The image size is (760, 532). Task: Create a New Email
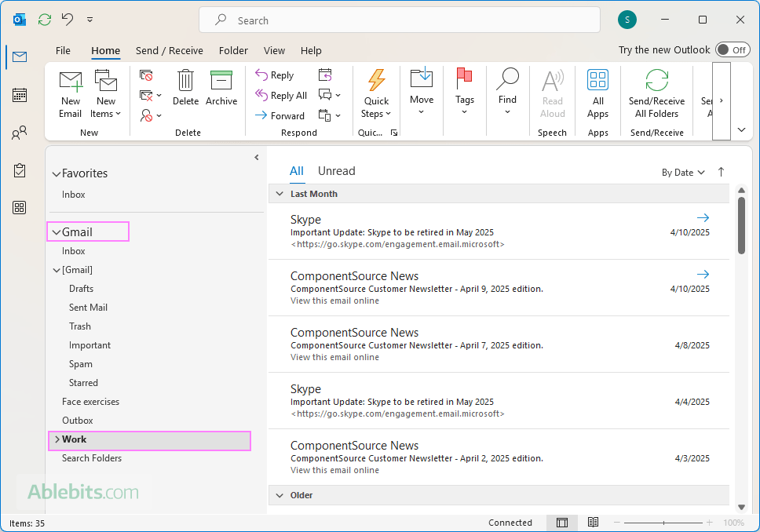(71, 94)
